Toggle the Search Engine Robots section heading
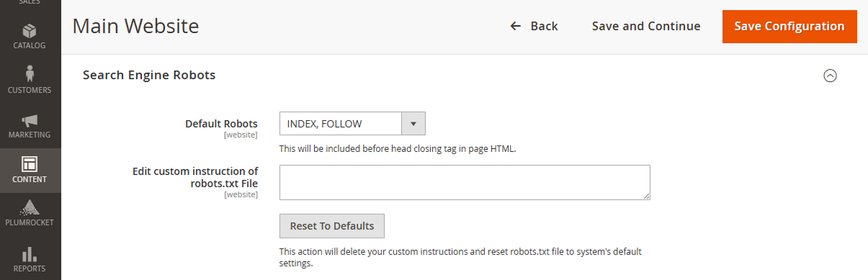This screenshot has width=868, height=280. point(149,75)
